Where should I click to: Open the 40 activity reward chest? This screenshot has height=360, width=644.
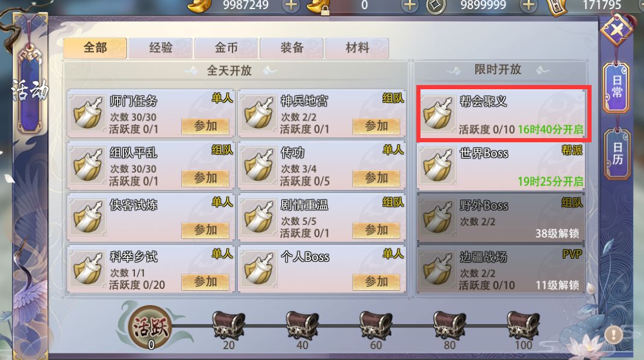pyautogui.click(x=302, y=326)
